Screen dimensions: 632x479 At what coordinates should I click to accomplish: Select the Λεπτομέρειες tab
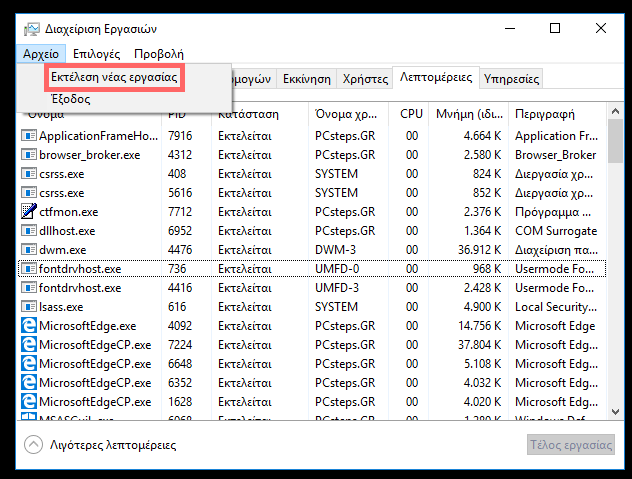pos(436,77)
